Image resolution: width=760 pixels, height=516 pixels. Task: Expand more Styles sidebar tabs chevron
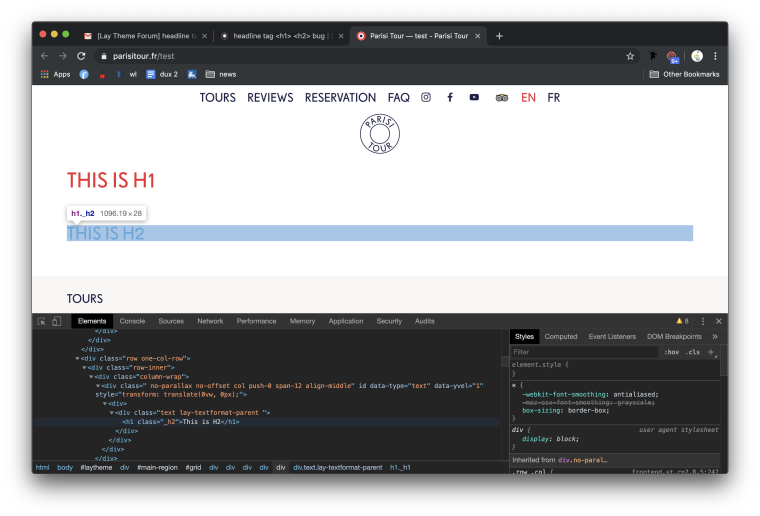714,337
